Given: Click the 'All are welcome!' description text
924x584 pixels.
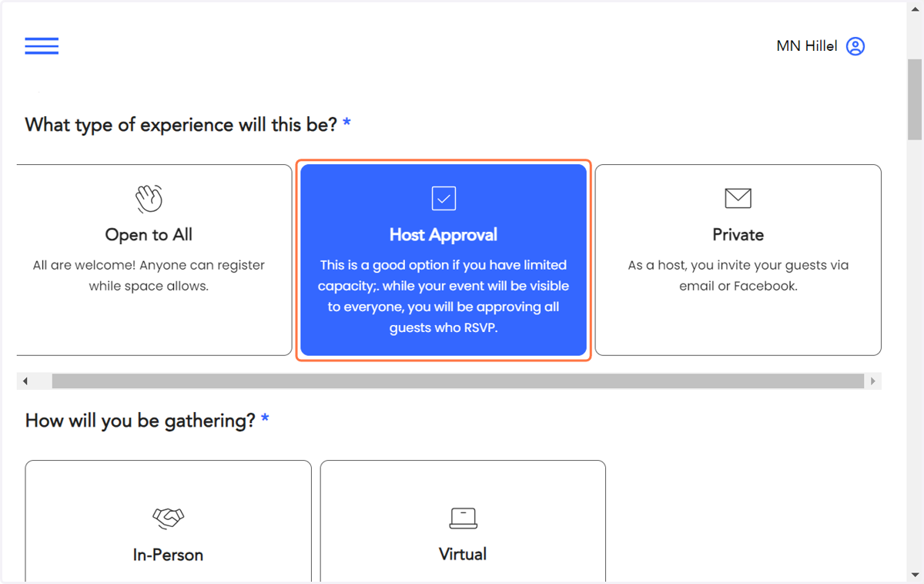Looking at the screenshot, I should click(149, 275).
